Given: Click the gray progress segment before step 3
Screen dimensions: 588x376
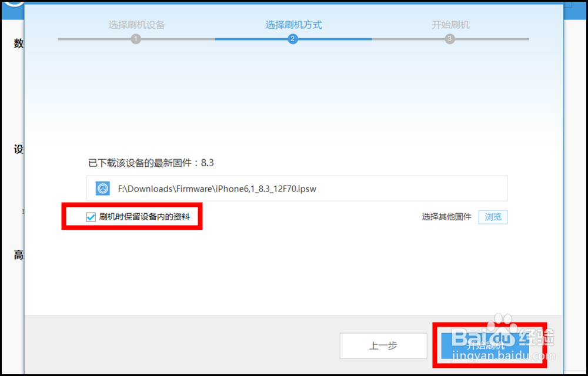Looking at the screenshot, I should (x=409, y=39).
